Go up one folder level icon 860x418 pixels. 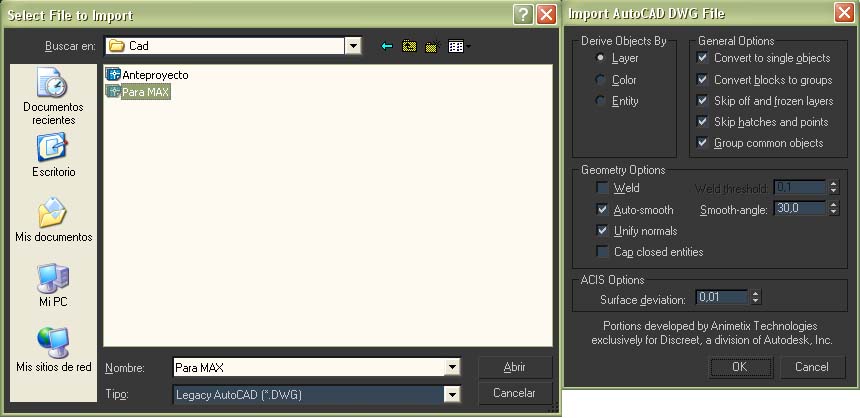(409, 47)
